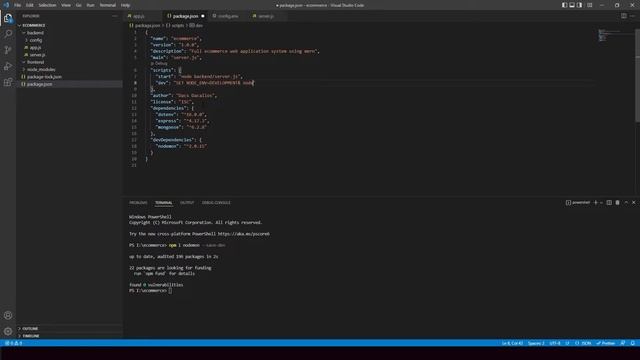Close the terminal panel

[x=633, y=202]
